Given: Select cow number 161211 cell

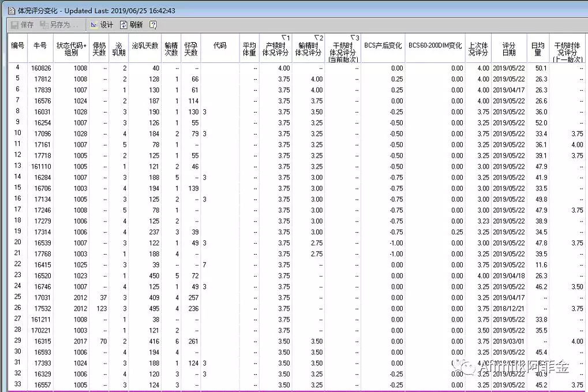Looking at the screenshot, I should pyautogui.click(x=41, y=319).
